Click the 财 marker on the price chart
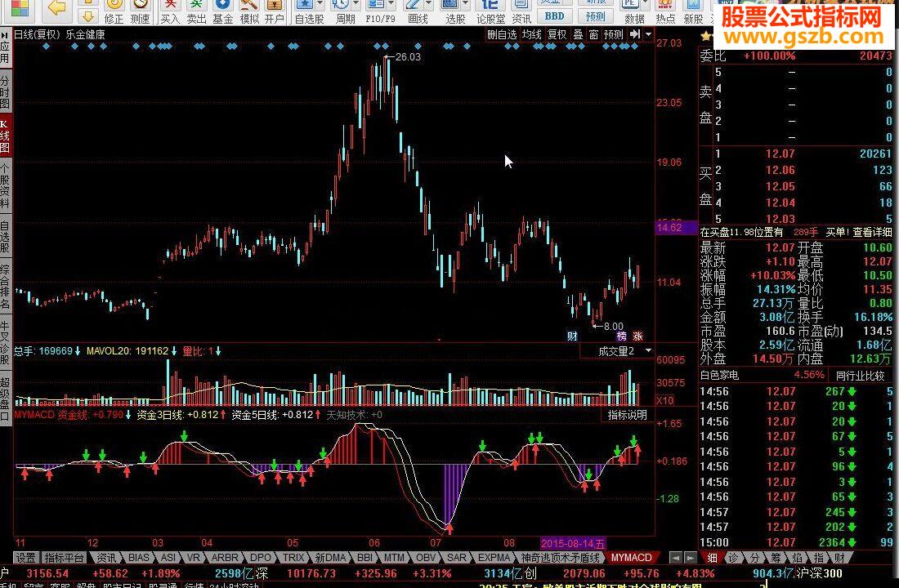The image size is (899, 588). coord(572,336)
